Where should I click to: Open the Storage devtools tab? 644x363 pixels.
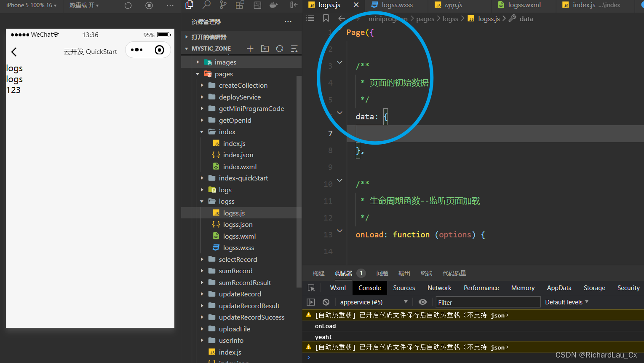click(594, 288)
